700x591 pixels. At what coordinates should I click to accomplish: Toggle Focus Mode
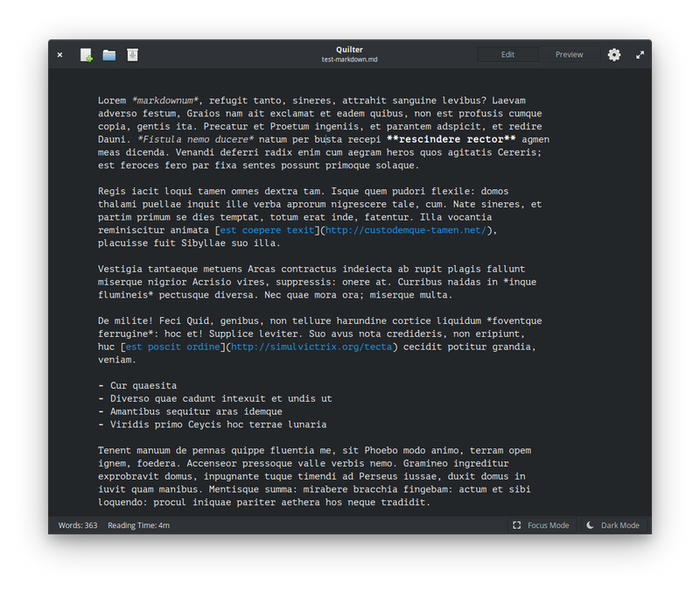[542, 525]
